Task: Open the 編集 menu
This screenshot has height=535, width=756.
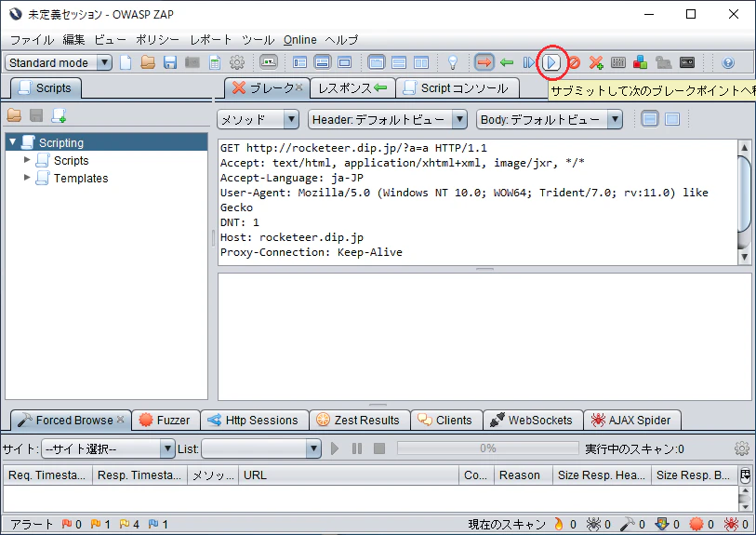Action: (x=73, y=40)
